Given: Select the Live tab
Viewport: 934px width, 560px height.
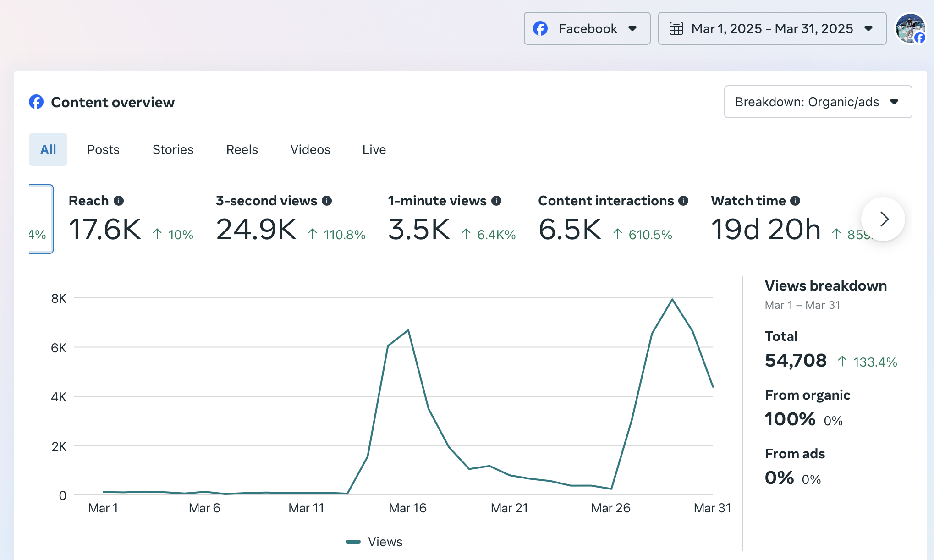Looking at the screenshot, I should coord(374,149).
